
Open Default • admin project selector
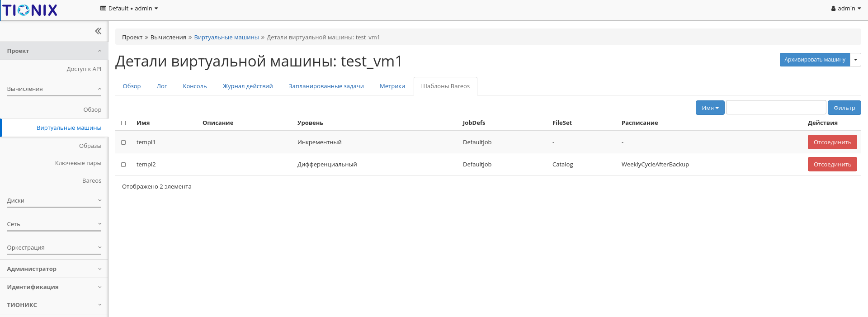coord(129,9)
